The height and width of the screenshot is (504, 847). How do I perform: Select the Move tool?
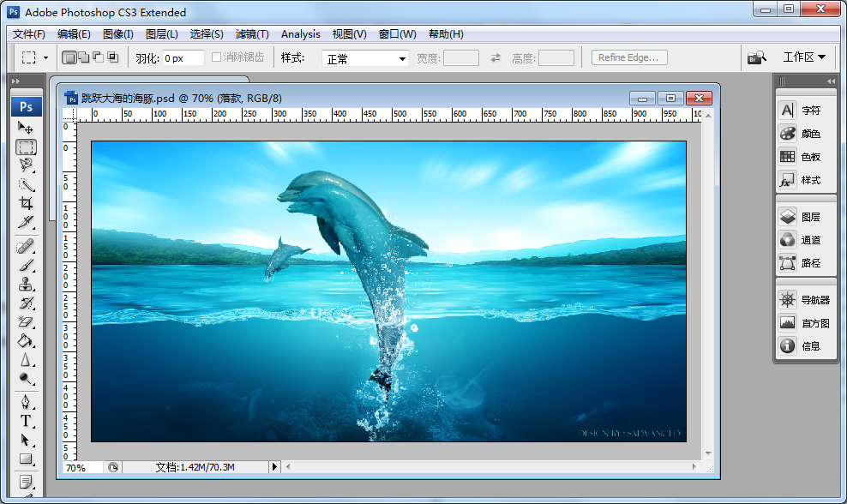[26, 128]
